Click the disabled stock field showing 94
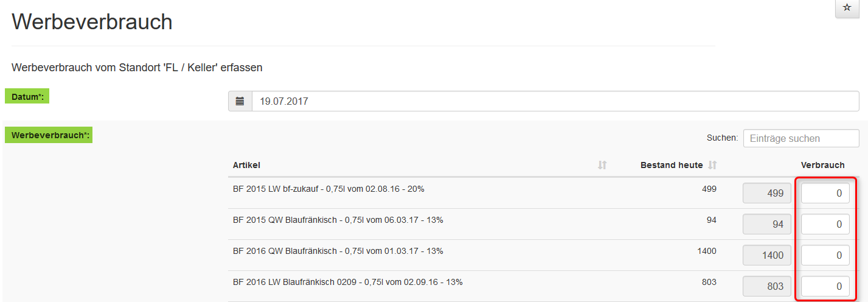 click(x=766, y=224)
